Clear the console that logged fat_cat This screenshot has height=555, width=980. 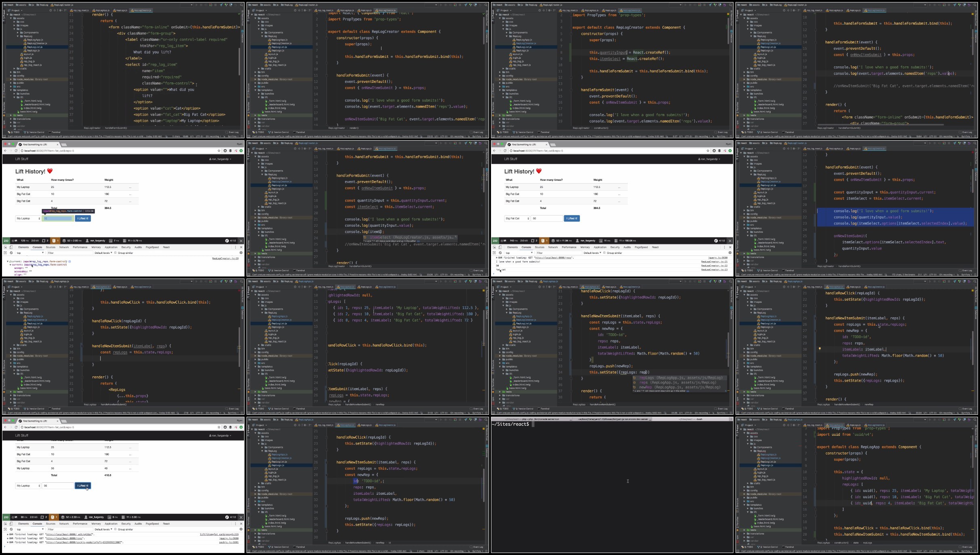point(500,253)
